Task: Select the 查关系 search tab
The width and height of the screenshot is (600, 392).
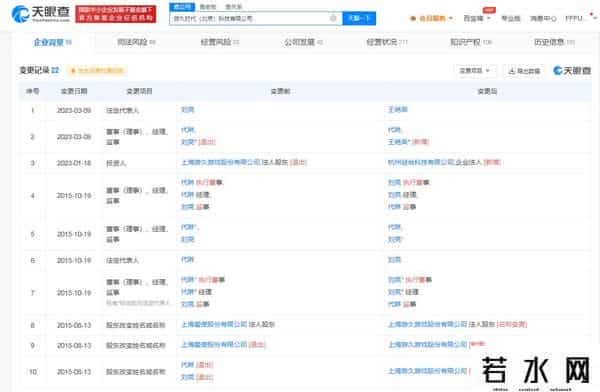Action: (x=233, y=7)
